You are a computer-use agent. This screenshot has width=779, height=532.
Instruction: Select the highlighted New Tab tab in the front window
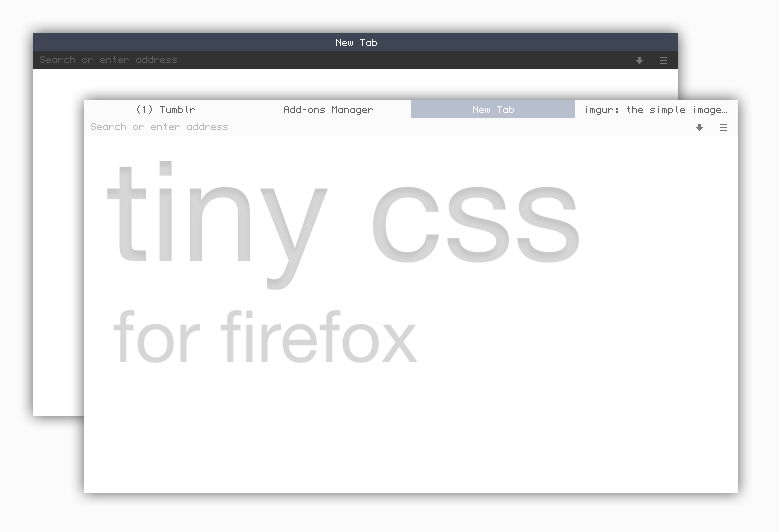coord(493,109)
